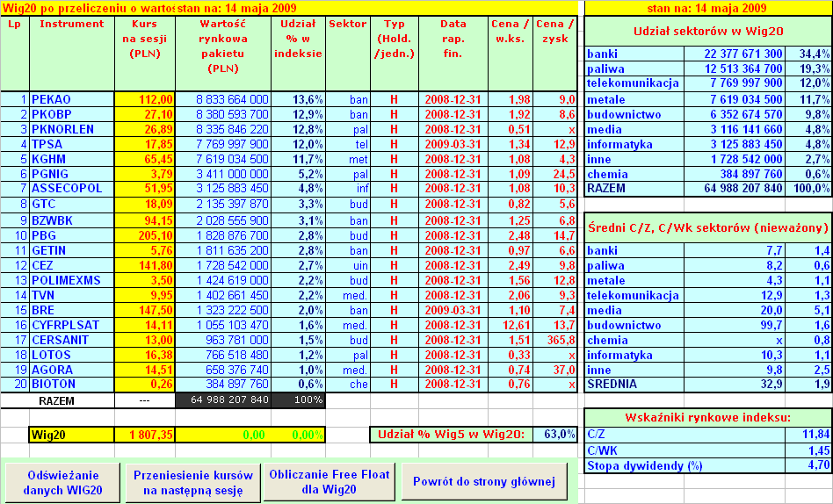Viewport: 833px width, 504px height.
Task: Select the PEKAO instrument cell
Action: tap(71, 99)
